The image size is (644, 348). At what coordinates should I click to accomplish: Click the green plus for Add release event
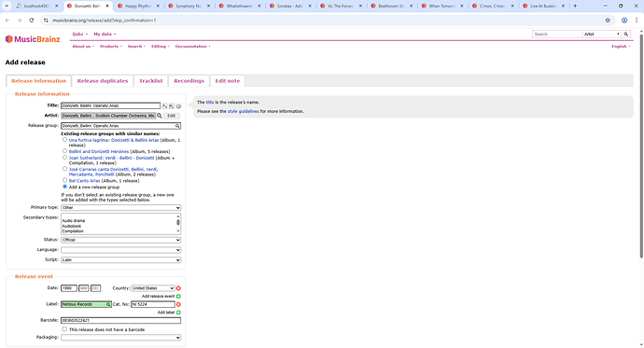(178, 297)
